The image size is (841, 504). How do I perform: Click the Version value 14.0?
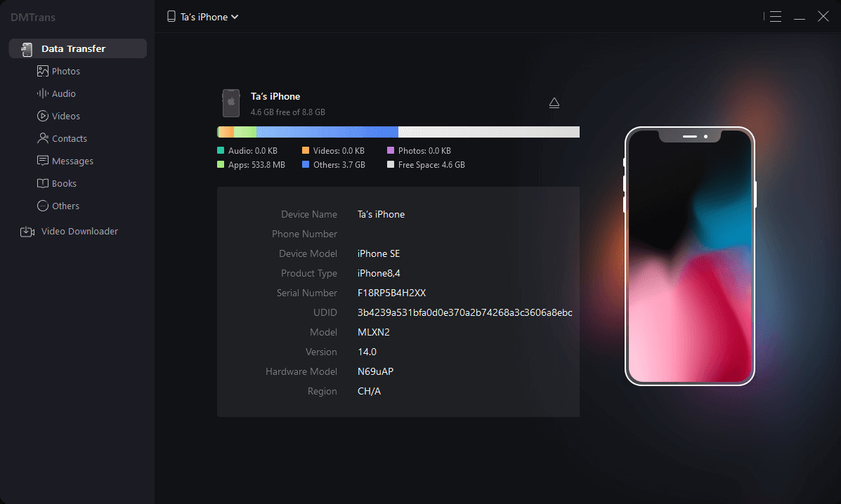367,352
